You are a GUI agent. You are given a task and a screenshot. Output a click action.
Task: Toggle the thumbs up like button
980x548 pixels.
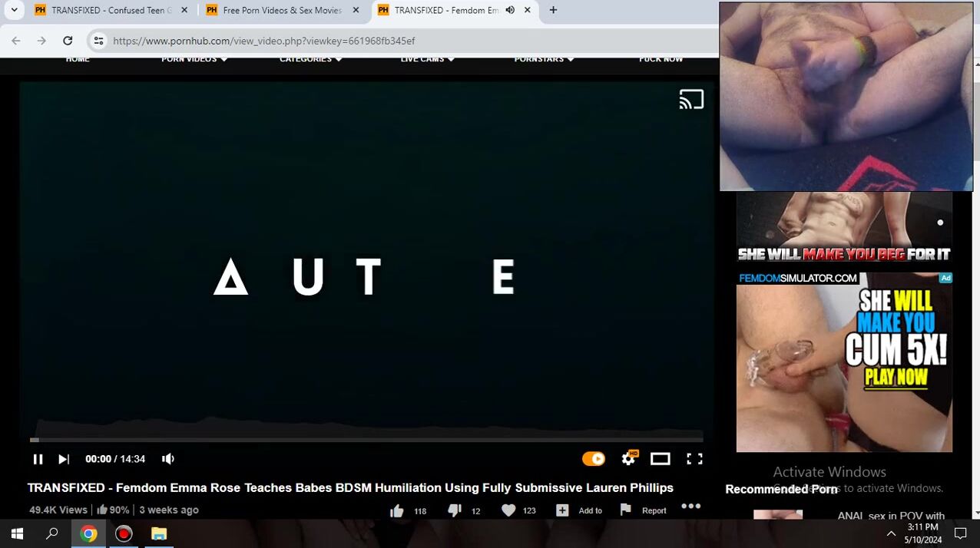point(397,510)
